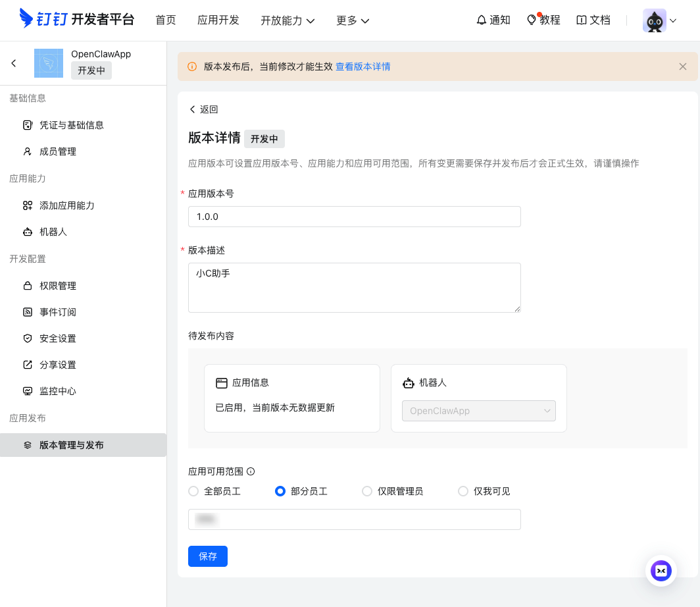The width and height of the screenshot is (700, 607).
Task: Open the 通知 notification bell
Action: pos(493,20)
